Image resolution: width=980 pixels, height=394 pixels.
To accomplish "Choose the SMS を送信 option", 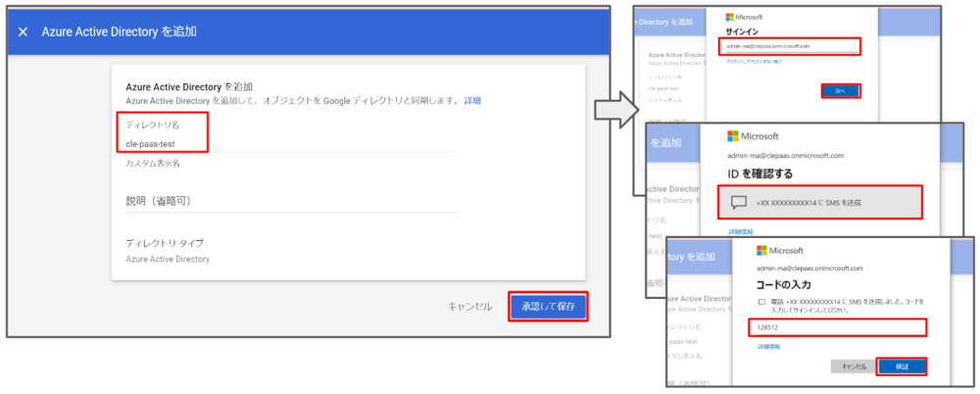I will click(820, 202).
